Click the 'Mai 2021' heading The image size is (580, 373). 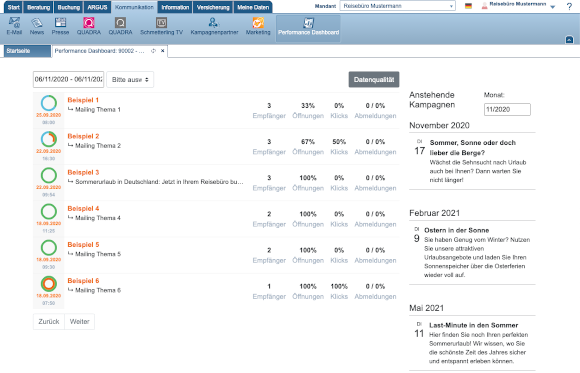[426, 308]
